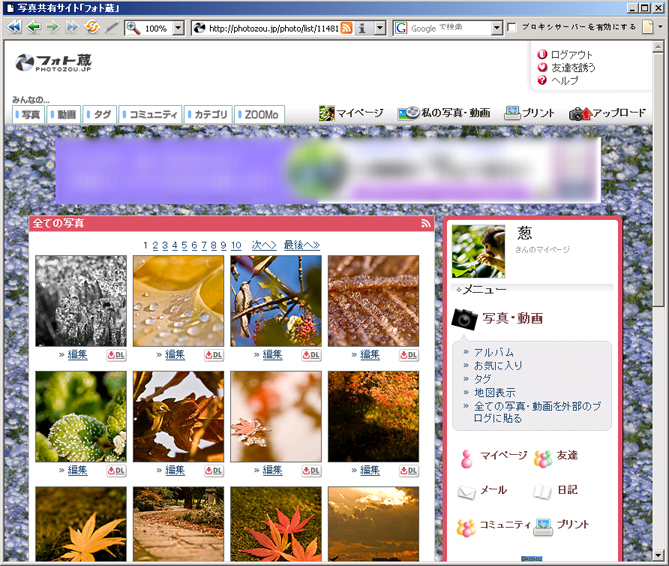669x566 pixels.
Task: Go forward with the green right arrow
Action: [53, 28]
